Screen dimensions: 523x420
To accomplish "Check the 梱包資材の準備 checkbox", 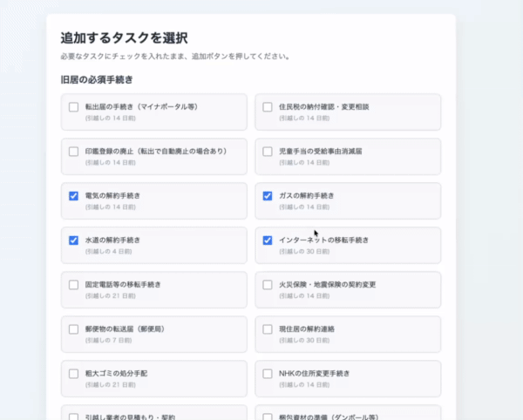I will click(268, 417).
